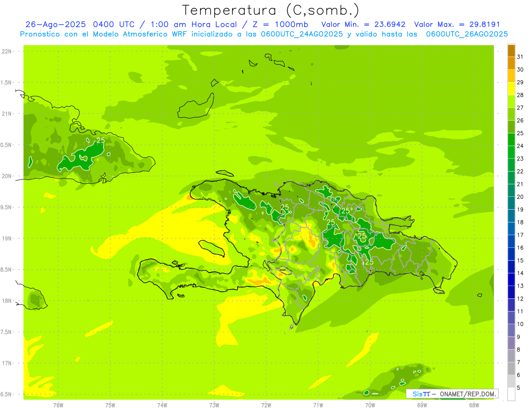Click the '29' value on the color scale
This screenshot has width=532, height=411.
520,82
